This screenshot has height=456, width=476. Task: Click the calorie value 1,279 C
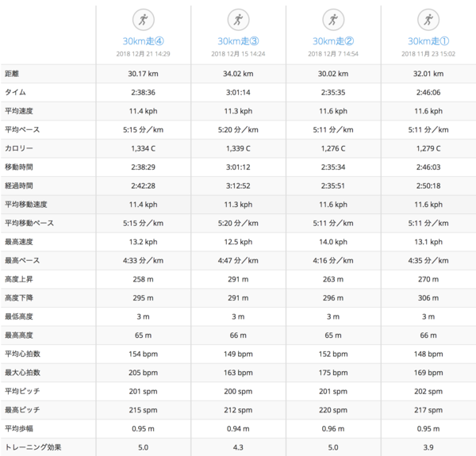[428, 148]
